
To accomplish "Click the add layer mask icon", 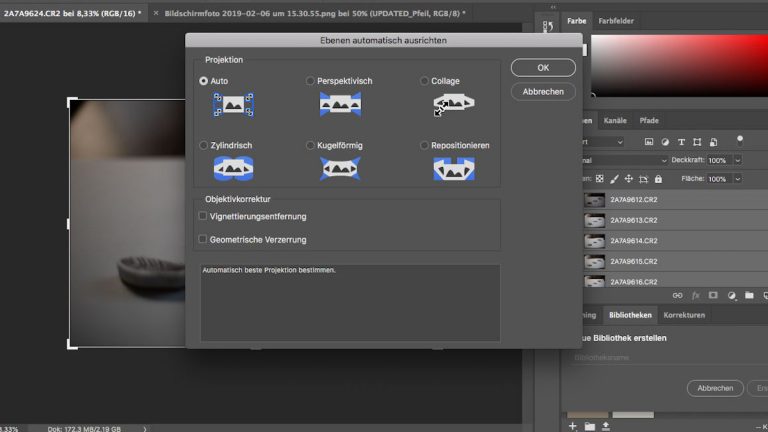I will click(713, 296).
